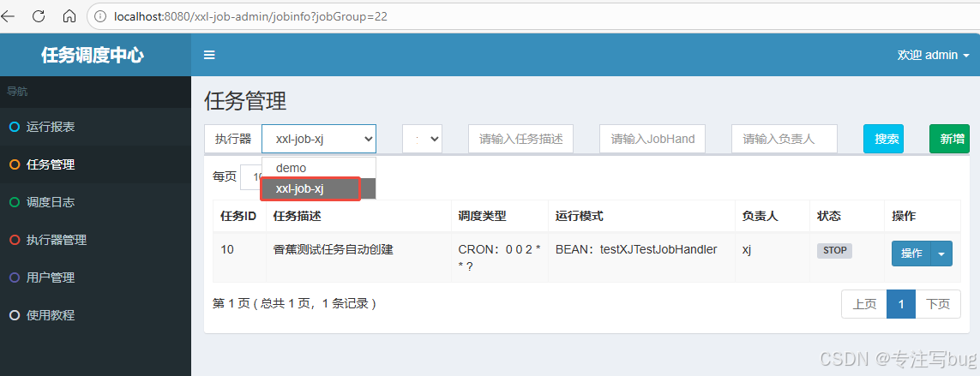Viewport: 980px width, 376px height.
Task: Click the orange circle icon beside 任务管理
Action: (x=15, y=165)
